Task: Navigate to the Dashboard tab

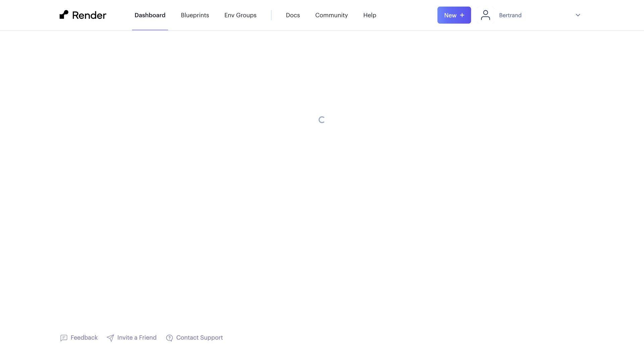Action: tap(150, 15)
